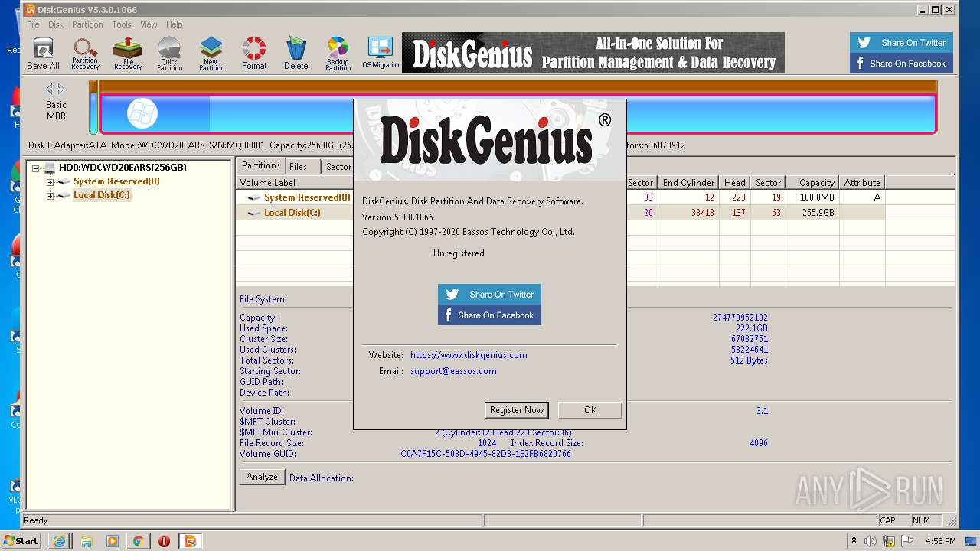Viewport: 980px width, 551px height.
Task: Click the taskbar clock showing 4:55 PM
Action: point(940,541)
